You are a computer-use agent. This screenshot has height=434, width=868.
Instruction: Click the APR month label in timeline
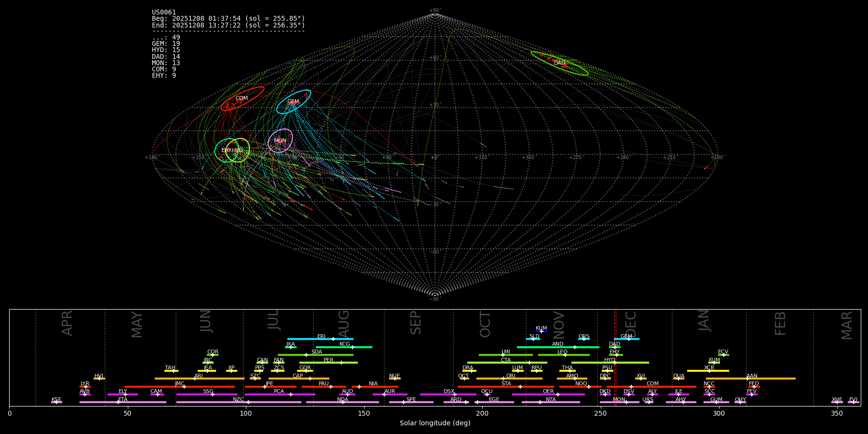coord(68,323)
